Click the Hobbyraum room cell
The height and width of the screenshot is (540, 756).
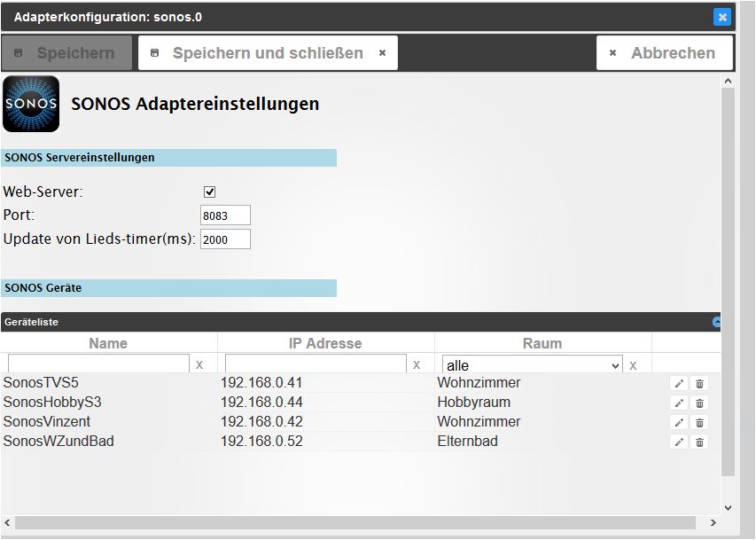pos(474,402)
